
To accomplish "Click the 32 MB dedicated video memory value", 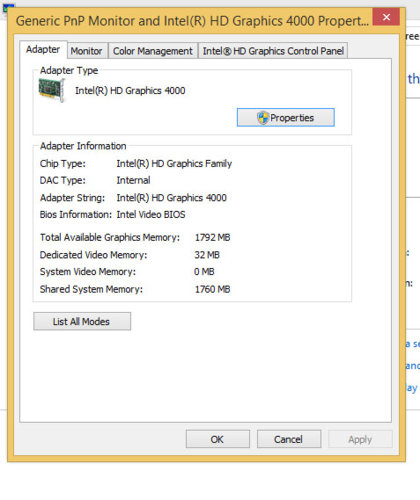I will pos(207,255).
